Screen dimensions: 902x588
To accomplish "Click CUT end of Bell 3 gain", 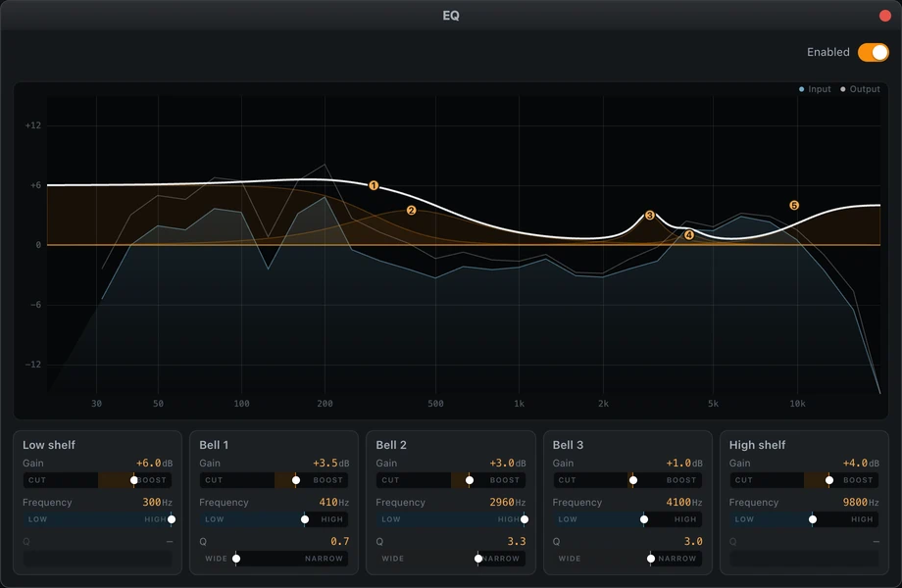I will click(x=568, y=480).
